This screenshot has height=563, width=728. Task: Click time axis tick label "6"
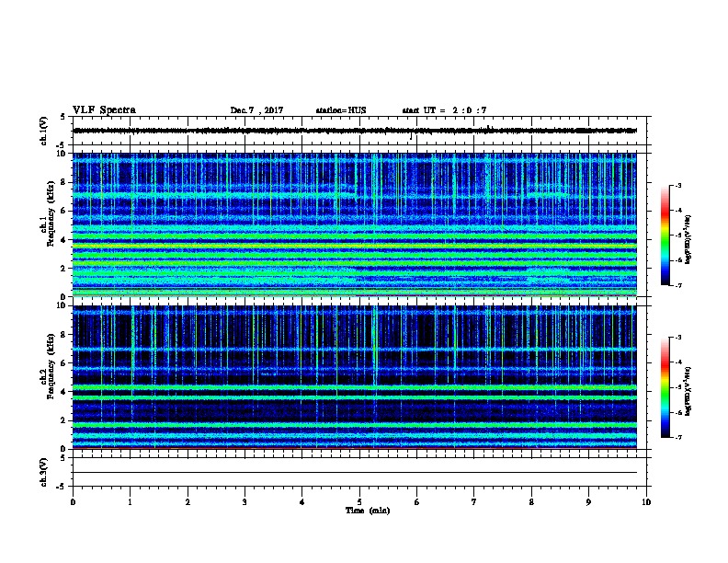pos(417,502)
